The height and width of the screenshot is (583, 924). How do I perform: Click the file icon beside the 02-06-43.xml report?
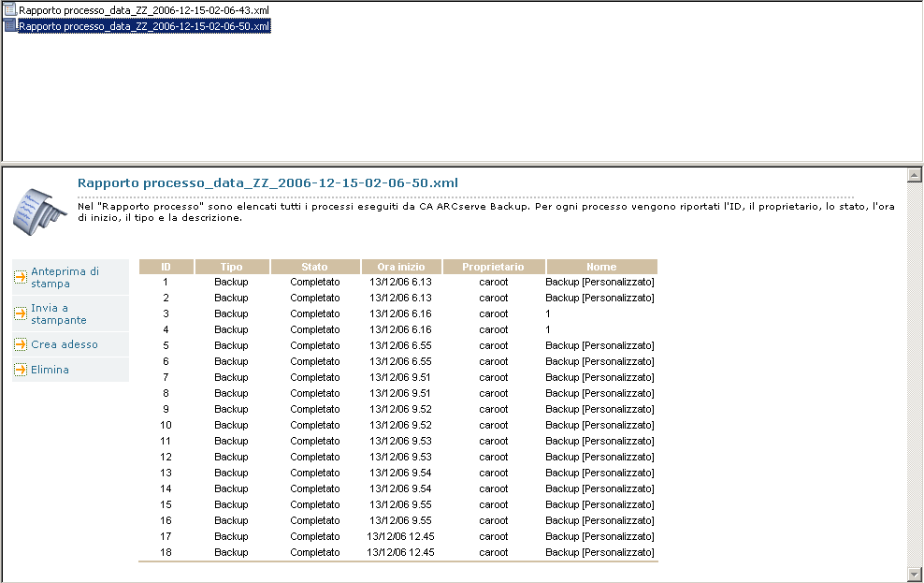9,9
